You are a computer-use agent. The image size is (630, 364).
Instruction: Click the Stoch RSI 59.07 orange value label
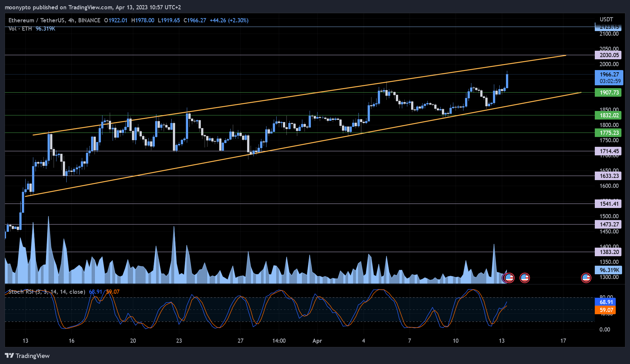pos(605,310)
